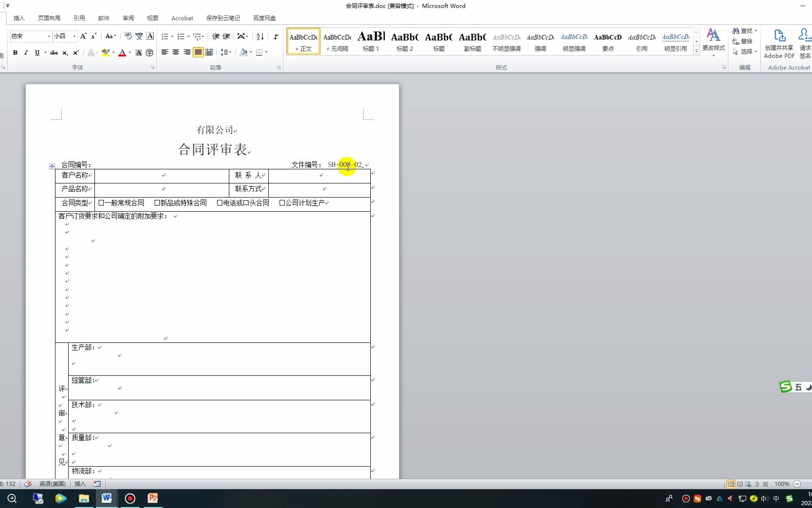Viewport: 812px width, 508px height.
Task: Add a character border
Action: tap(150, 36)
